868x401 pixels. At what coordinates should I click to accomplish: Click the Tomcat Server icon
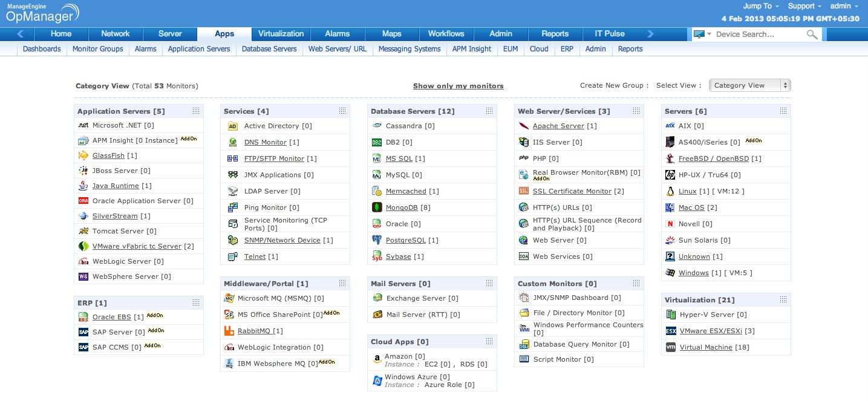click(x=83, y=231)
